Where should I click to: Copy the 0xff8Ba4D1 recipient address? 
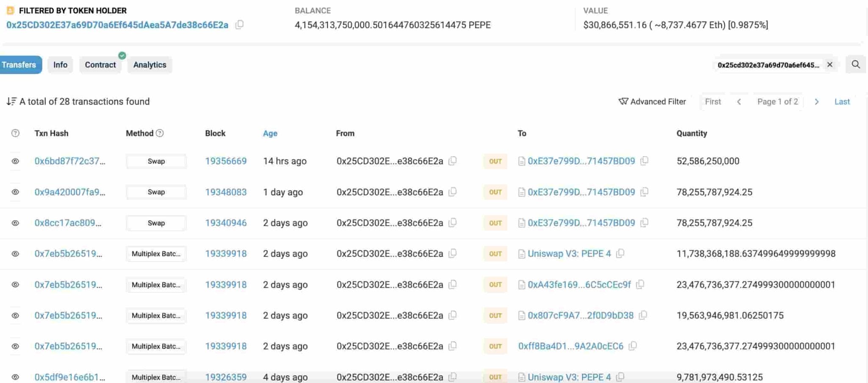point(633,346)
